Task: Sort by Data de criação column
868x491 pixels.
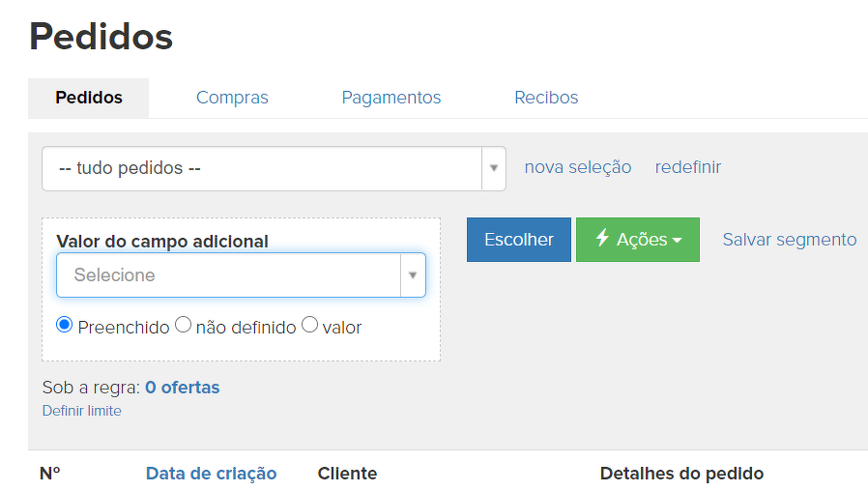Action: point(211,474)
